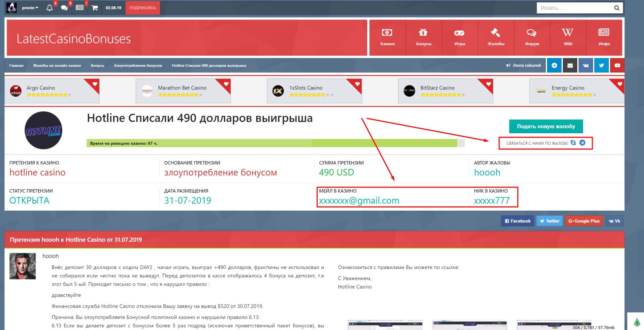Click the casino reaction time progress bar
Screen dimensions: 644x330
coord(275,143)
